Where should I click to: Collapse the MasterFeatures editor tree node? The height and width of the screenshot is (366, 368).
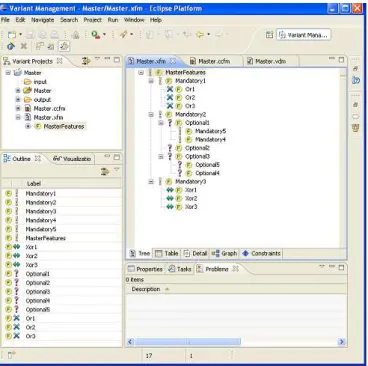click(141, 72)
